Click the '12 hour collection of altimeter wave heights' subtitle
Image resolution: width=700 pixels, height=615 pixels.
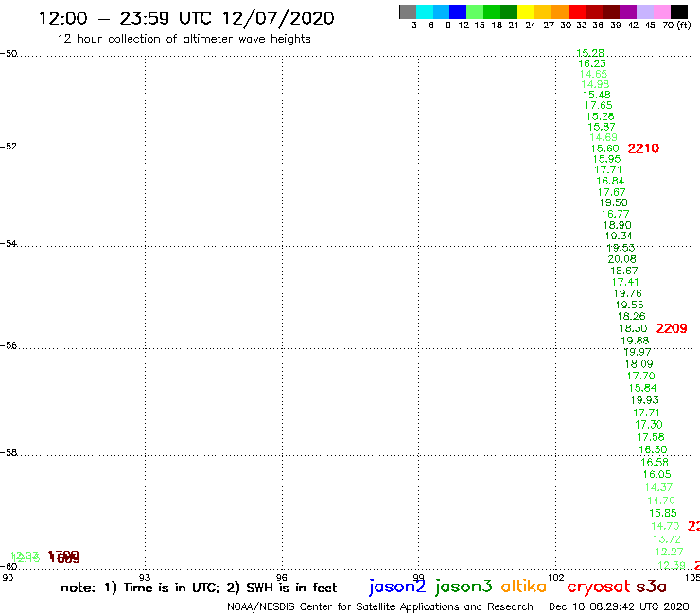[x=184, y=39]
